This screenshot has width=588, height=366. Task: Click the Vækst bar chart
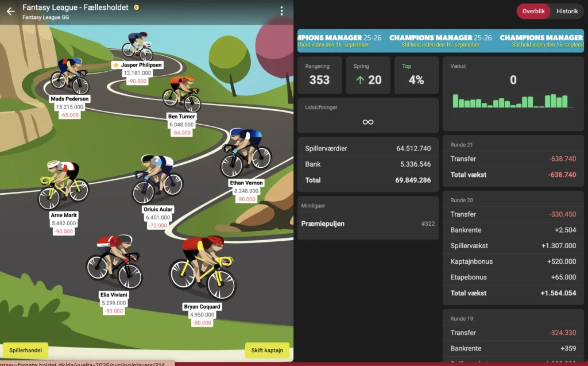pyautogui.click(x=513, y=101)
